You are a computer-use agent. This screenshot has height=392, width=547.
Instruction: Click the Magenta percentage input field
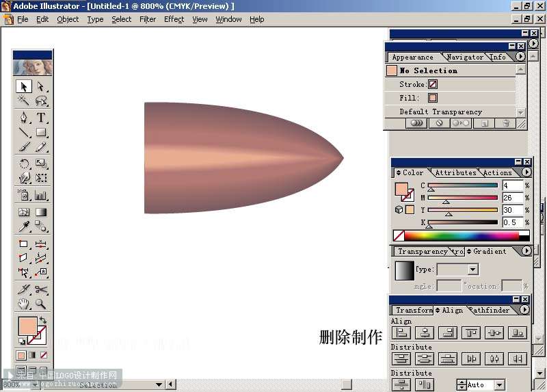coord(512,198)
